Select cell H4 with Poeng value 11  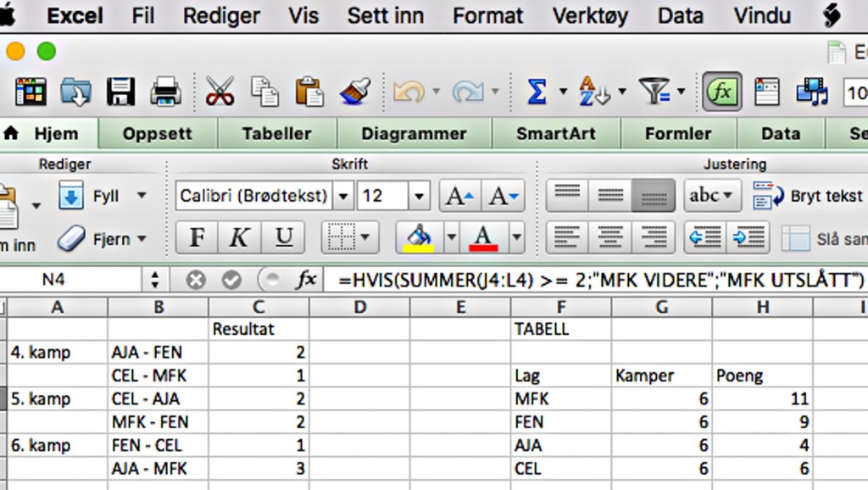[762, 398]
